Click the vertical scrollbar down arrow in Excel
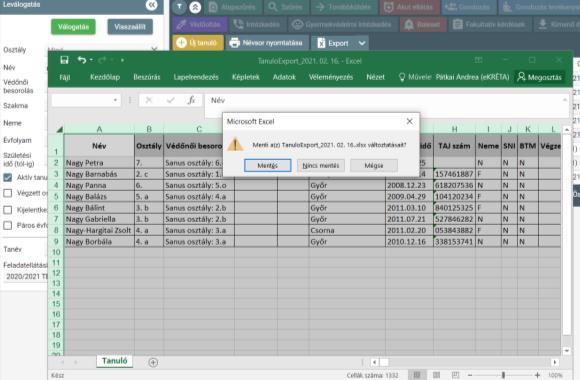The height and width of the screenshot is (380, 580). click(567, 350)
